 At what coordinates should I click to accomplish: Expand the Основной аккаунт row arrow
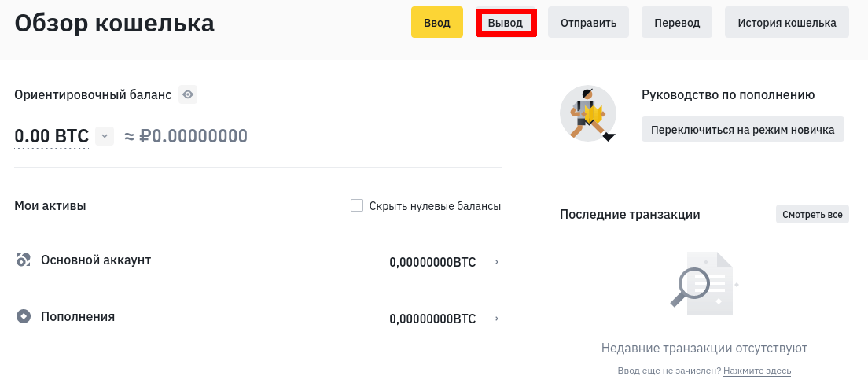pos(497,262)
